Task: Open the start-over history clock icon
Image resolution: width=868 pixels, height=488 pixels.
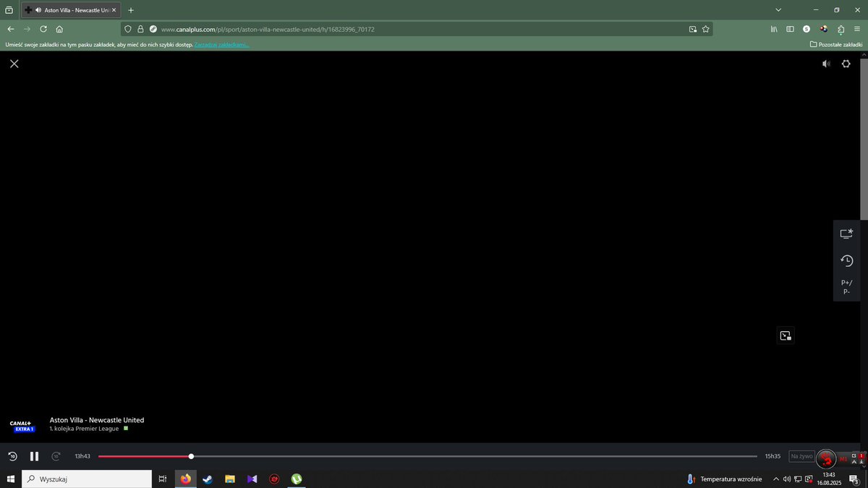Action: 846,260
